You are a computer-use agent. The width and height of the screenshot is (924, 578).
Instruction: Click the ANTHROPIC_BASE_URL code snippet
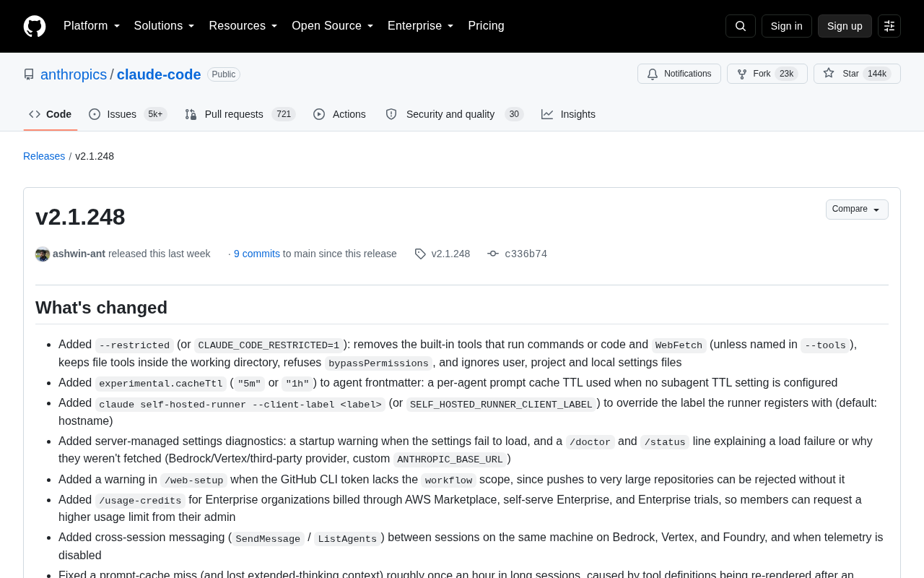tap(450, 460)
